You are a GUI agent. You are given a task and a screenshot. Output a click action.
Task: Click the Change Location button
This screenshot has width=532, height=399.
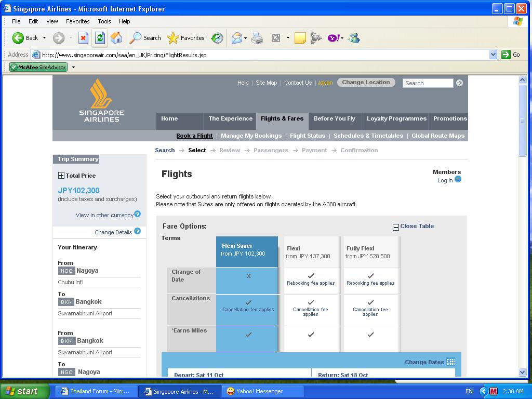[366, 83]
